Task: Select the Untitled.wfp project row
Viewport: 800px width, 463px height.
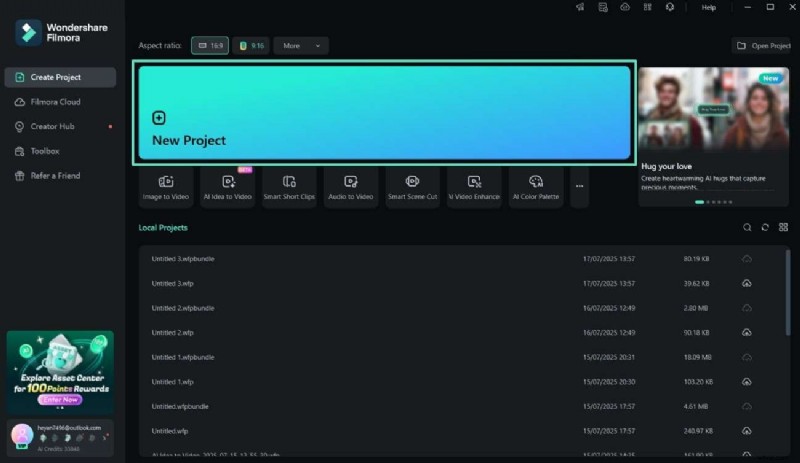Action: pyautogui.click(x=462, y=431)
